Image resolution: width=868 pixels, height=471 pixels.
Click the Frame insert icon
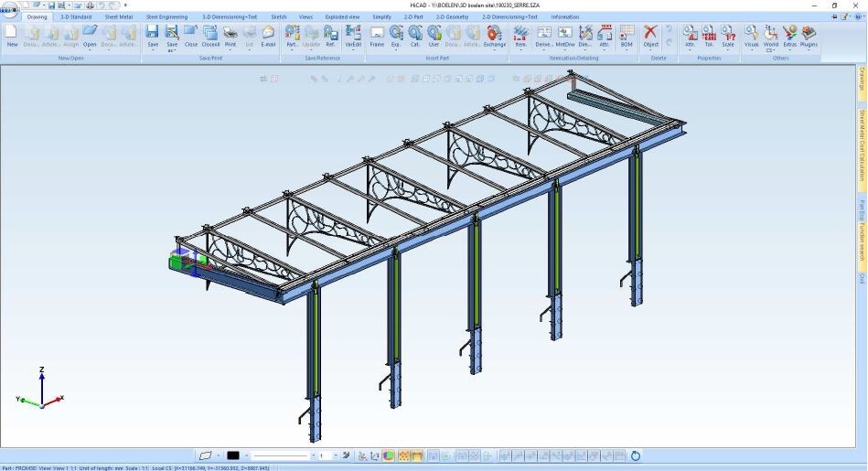pyautogui.click(x=377, y=35)
